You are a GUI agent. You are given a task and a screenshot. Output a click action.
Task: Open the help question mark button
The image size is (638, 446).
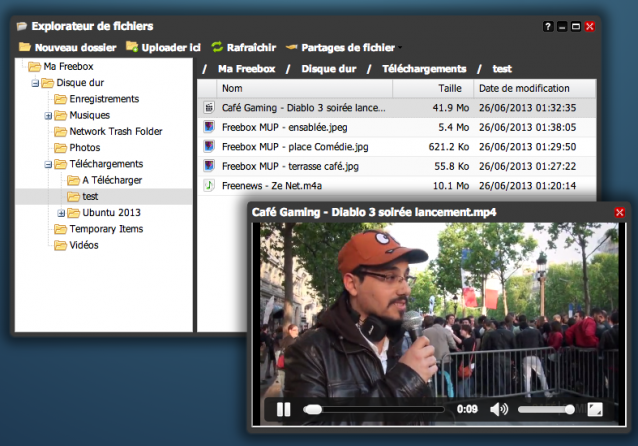pos(548,26)
